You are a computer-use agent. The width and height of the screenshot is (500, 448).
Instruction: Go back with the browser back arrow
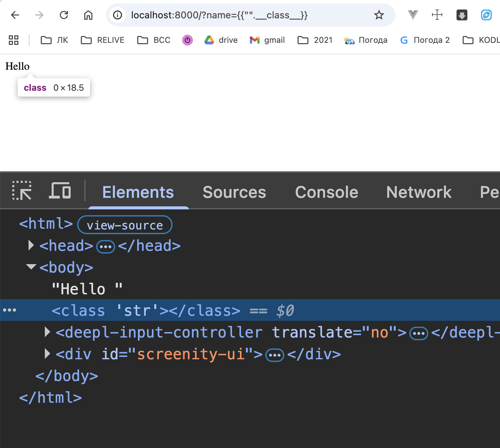[x=15, y=15]
